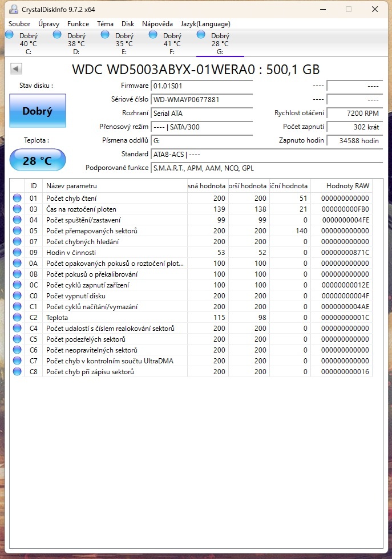Click status icon for attribute C1 row
The image size is (392, 559).
pos(17,306)
